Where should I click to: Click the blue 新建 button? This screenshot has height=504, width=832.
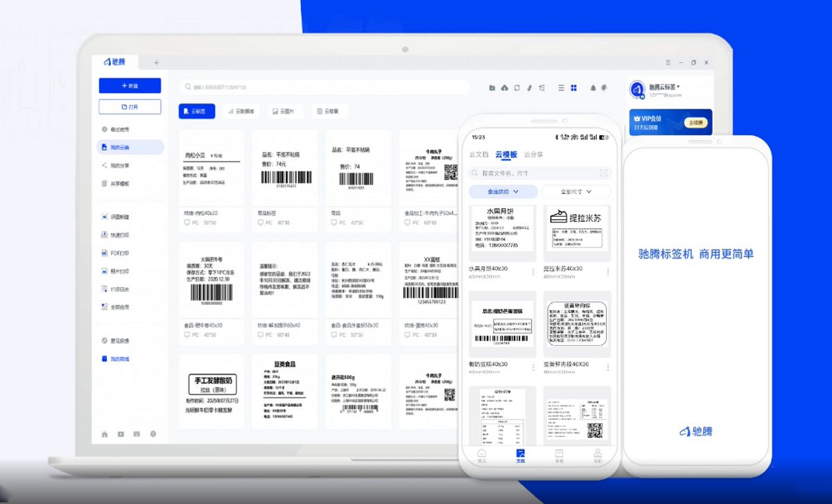[x=130, y=85]
